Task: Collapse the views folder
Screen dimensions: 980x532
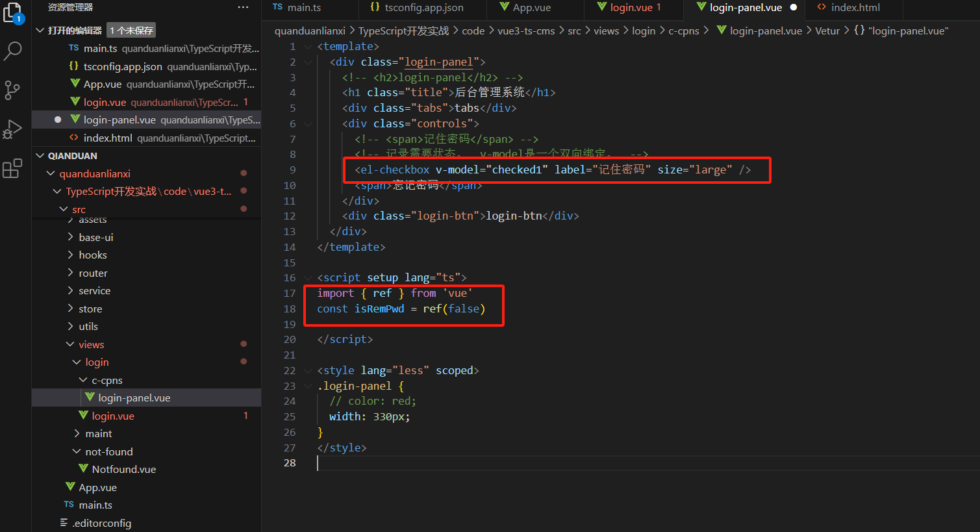Action: (x=70, y=344)
